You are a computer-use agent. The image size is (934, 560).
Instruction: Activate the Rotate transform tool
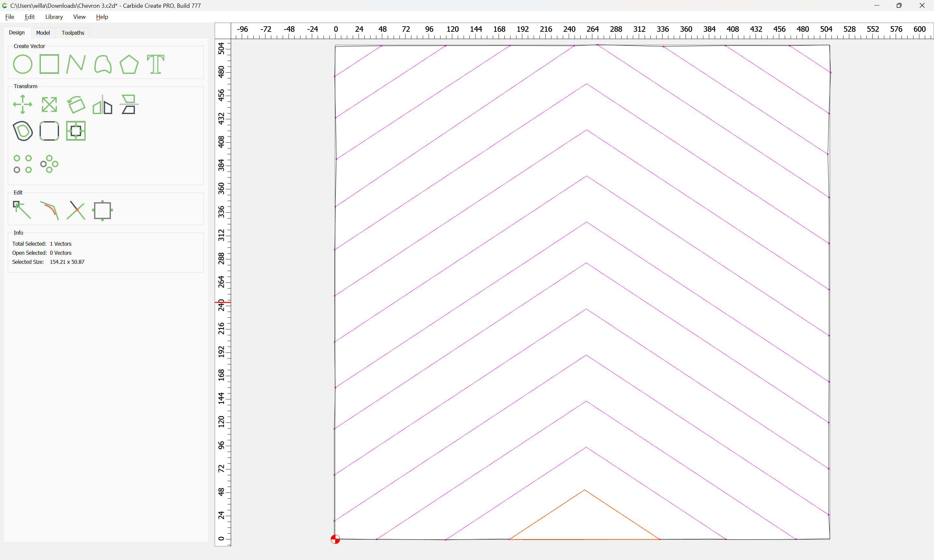point(76,105)
